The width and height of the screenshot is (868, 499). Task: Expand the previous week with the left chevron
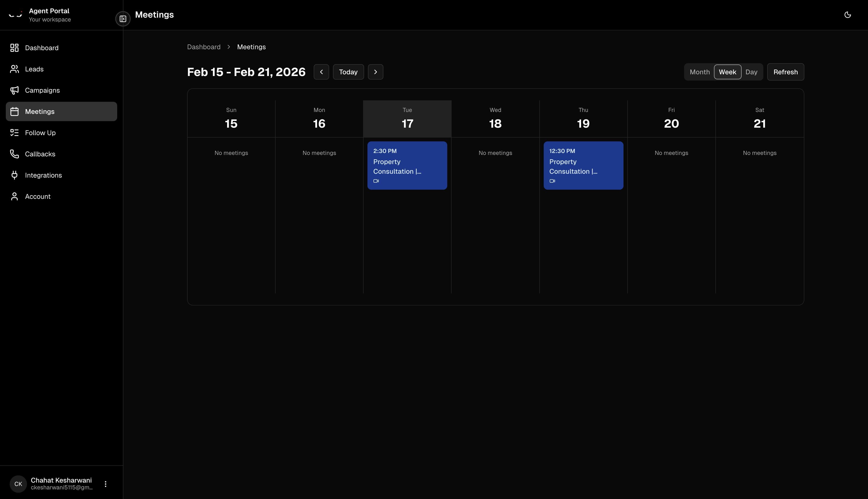pos(321,72)
